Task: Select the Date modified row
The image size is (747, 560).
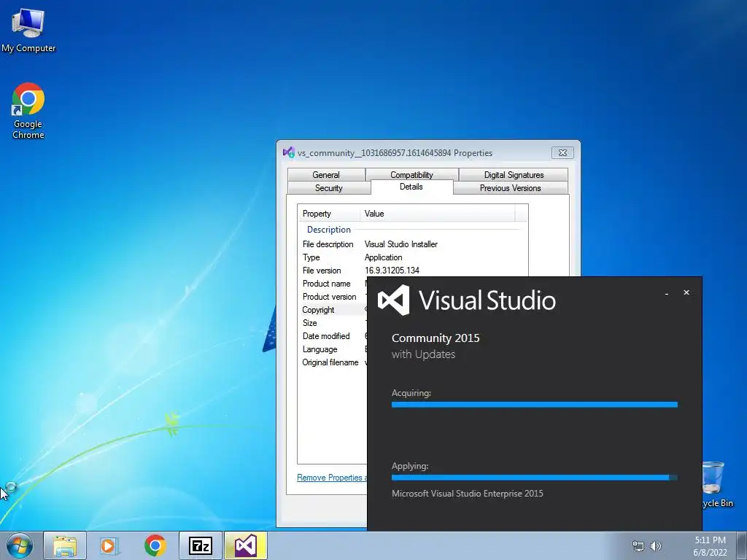Action: (333, 336)
